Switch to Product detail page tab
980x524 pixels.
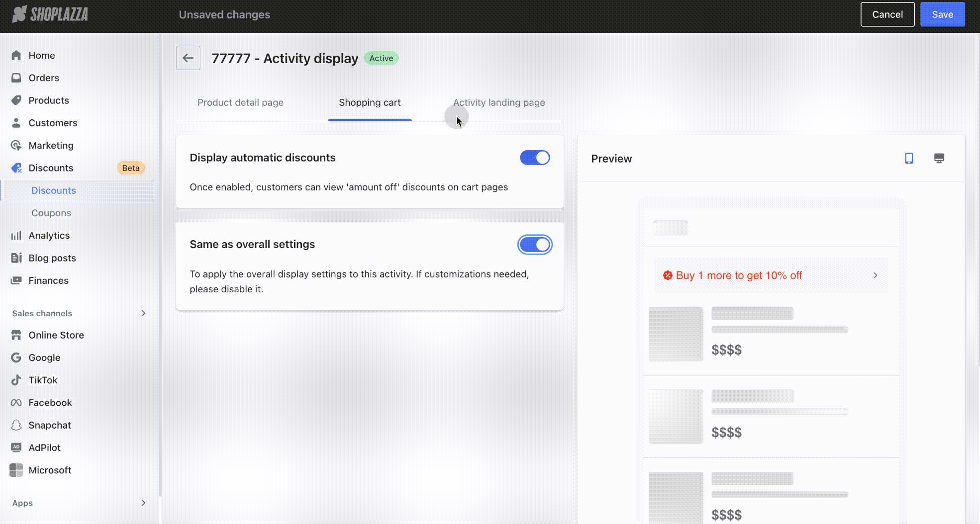pyautogui.click(x=240, y=103)
